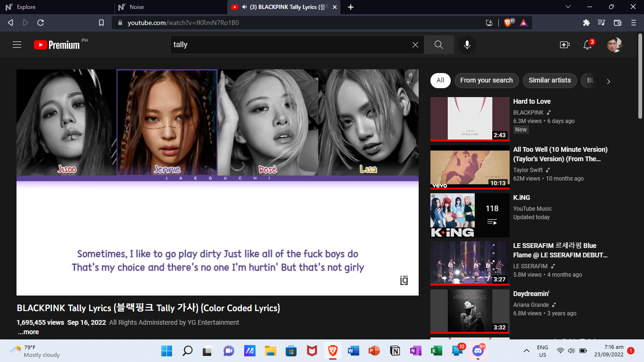Switch to the Explore browser tab
The height and width of the screenshot is (362, 644).
click(57, 7)
